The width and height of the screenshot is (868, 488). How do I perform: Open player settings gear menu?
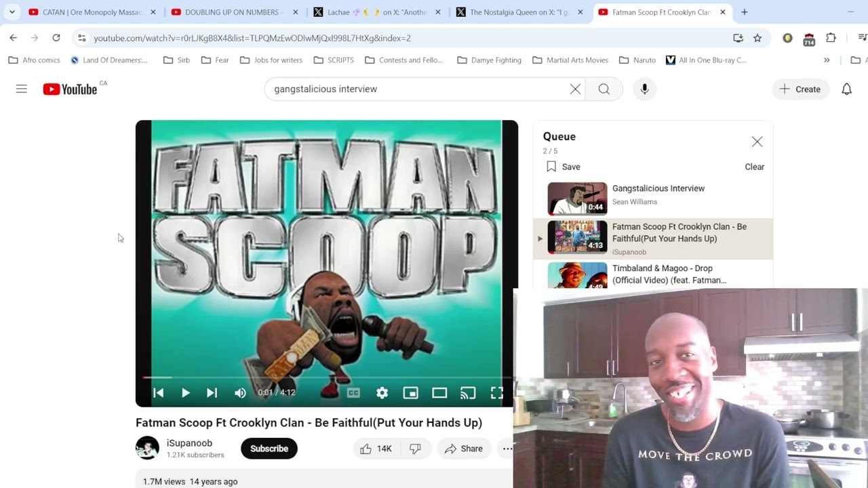point(382,392)
